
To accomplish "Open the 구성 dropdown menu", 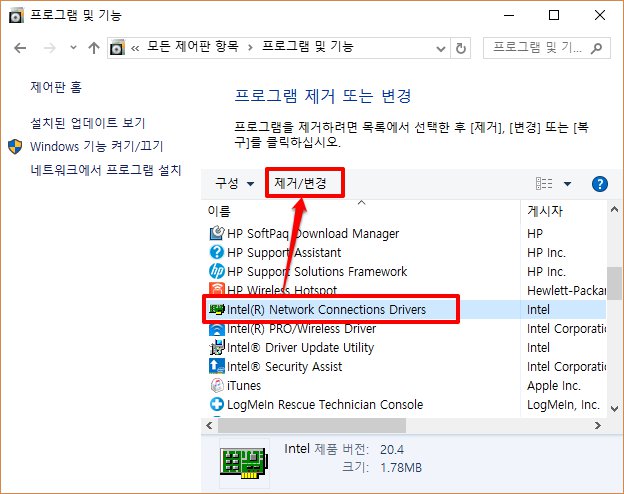I will [x=234, y=184].
